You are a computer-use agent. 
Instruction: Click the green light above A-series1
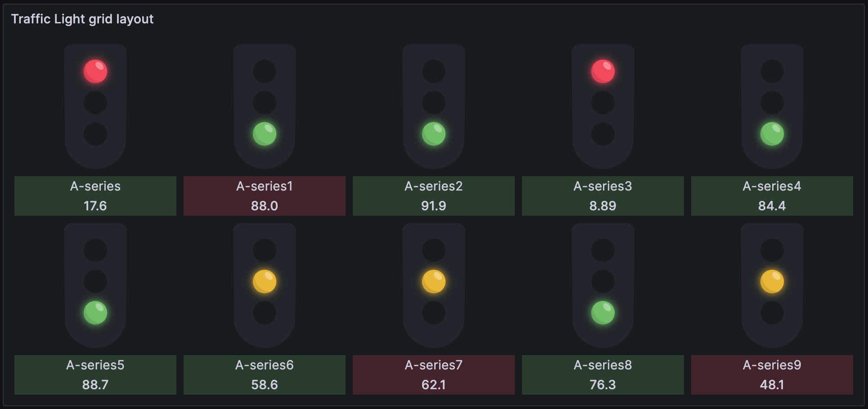265,134
